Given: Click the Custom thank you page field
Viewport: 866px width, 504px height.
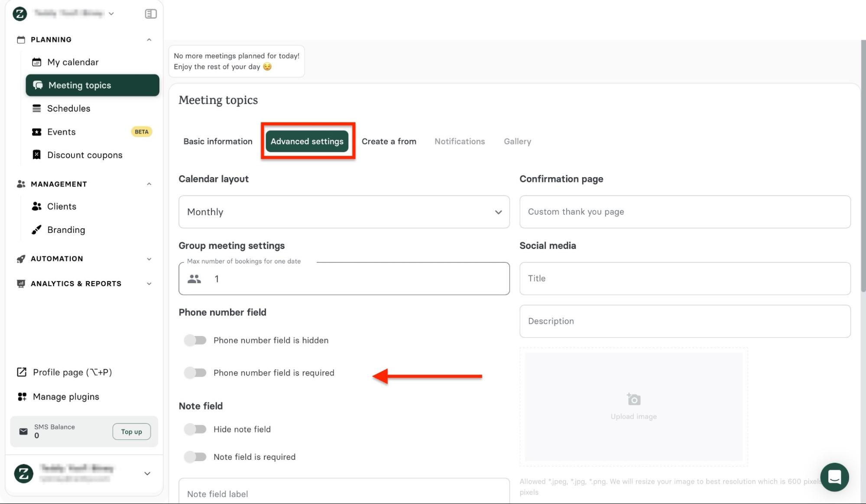Looking at the screenshot, I should coord(684,212).
